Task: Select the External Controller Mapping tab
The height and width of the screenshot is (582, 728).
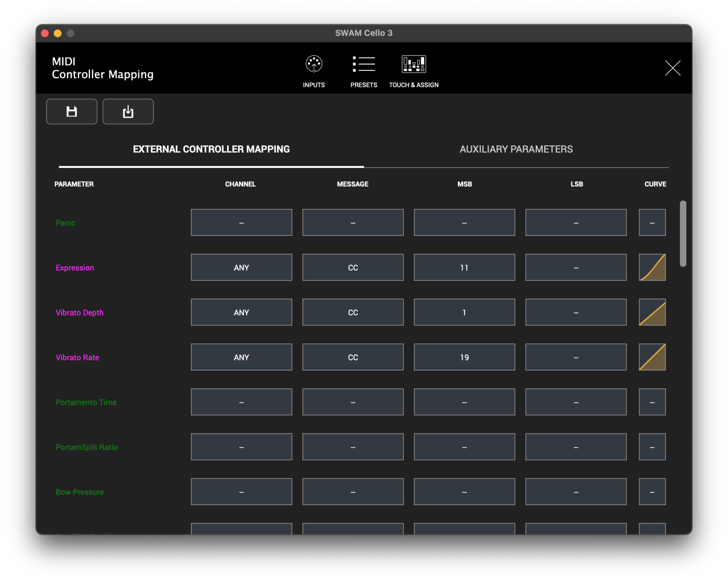Action: [x=211, y=149]
